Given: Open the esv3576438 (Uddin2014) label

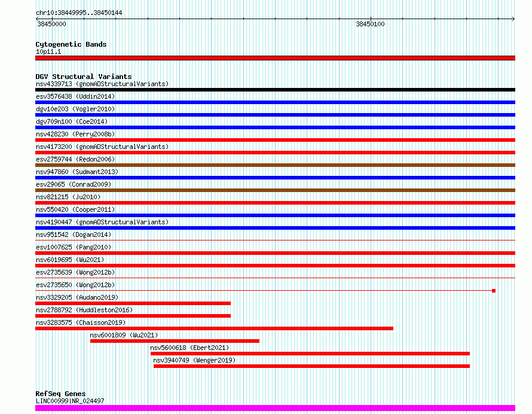Looking at the screenshot, I should [75, 96].
